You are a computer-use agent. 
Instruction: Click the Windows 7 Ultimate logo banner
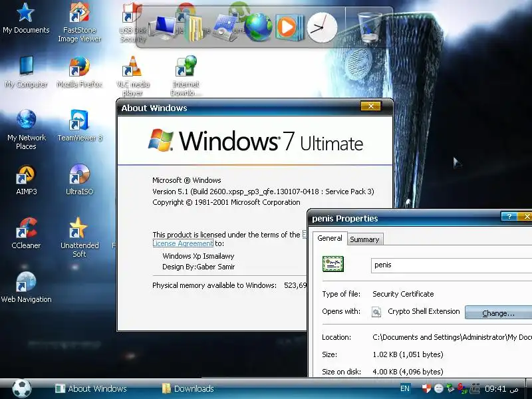pos(255,140)
